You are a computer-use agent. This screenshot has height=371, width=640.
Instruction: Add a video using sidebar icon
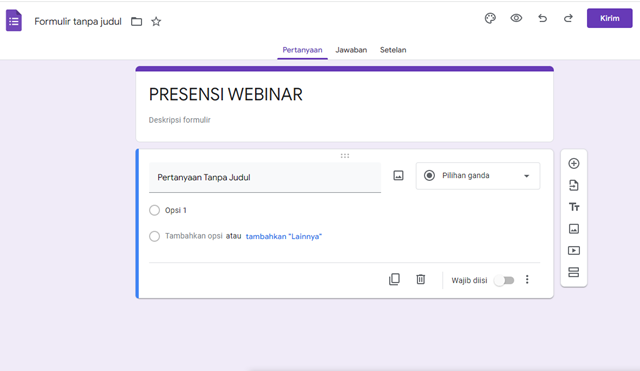pyautogui.click(x=574, y=250)
